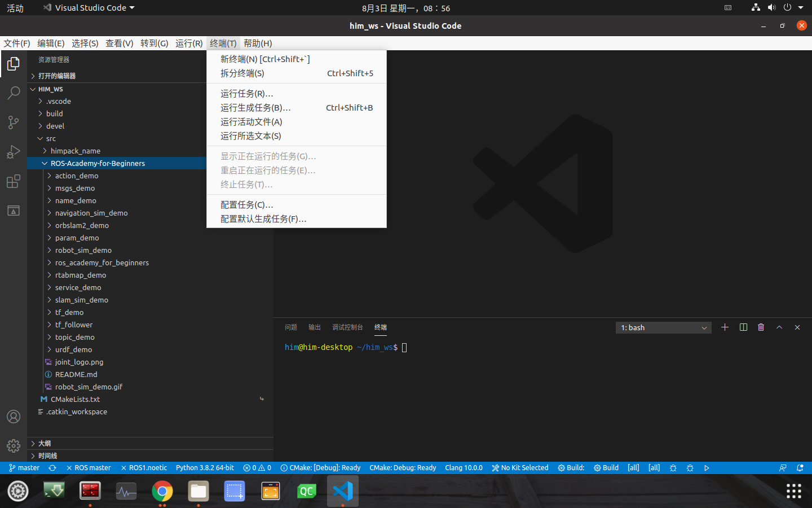The height and width of the screenshot is (508, 812).
Task: Switch to the 问题 panel tab
Action: coord(291,327)
